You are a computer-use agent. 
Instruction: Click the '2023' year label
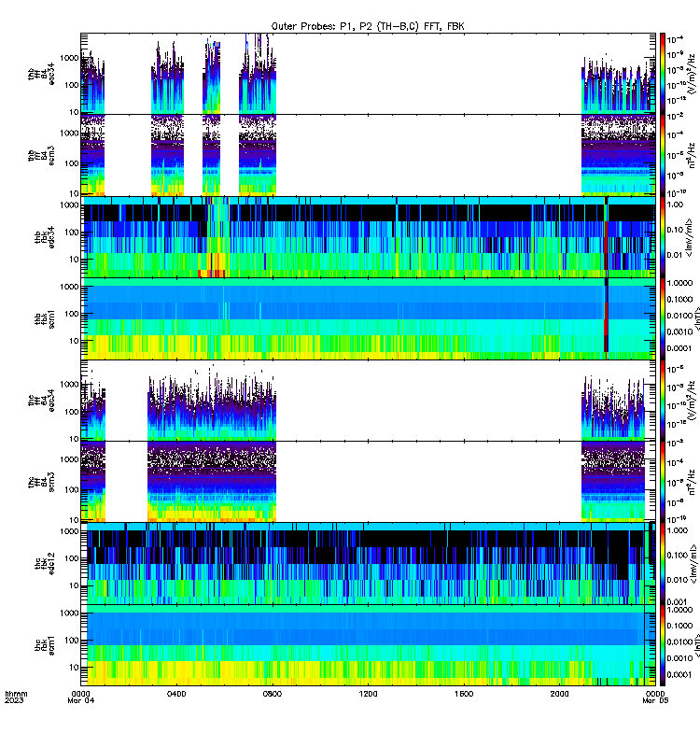[x=14, y=700]
